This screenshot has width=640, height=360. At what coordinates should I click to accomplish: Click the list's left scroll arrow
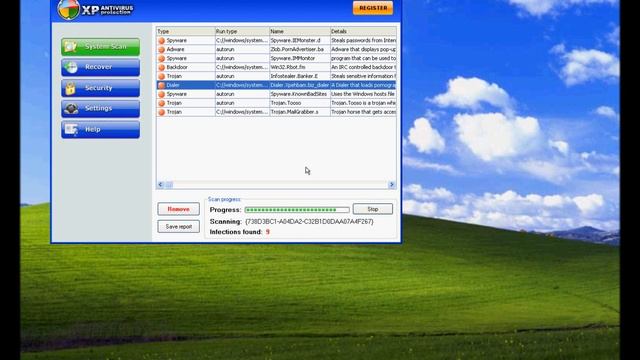[x=160, y=185]
